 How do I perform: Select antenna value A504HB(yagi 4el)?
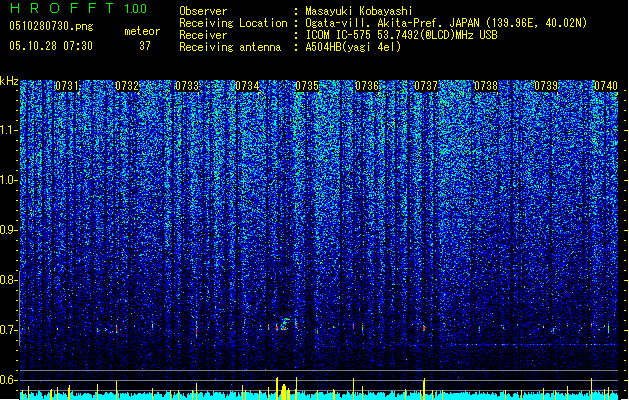[353, 47]
